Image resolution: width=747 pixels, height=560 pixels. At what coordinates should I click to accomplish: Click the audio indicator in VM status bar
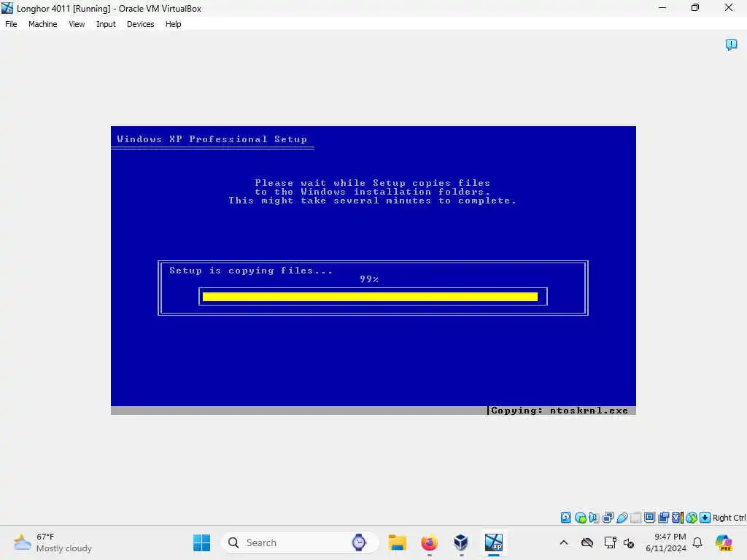(x=594, y=517)
